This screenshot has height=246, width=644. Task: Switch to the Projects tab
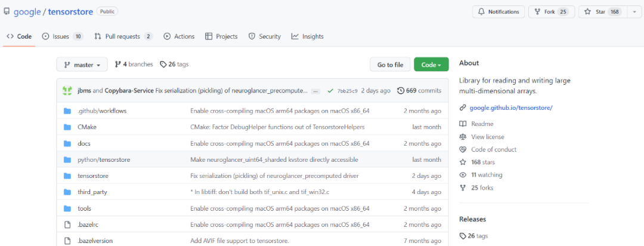[221, 36]
